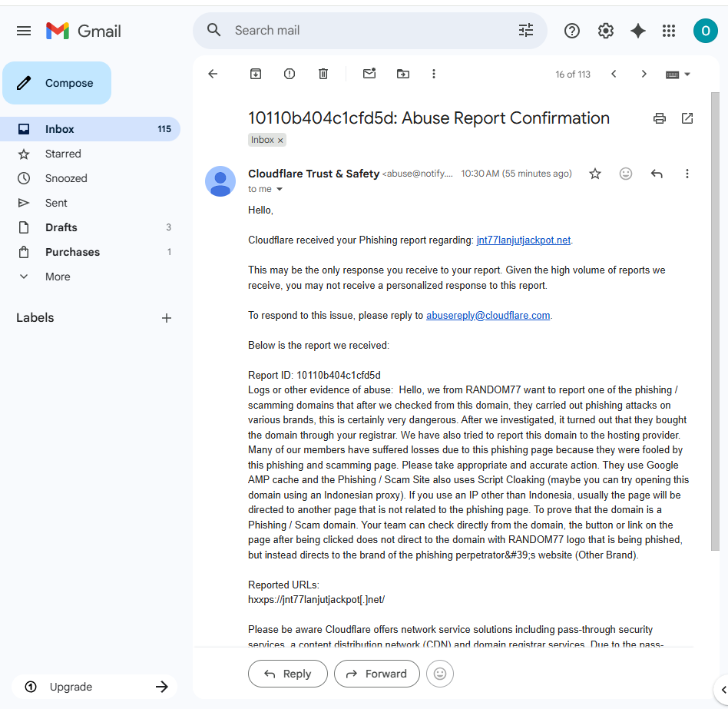Open jnt77lanjutjackpot.net link
This screenshot has height=709, width=728.
[523, 240]
